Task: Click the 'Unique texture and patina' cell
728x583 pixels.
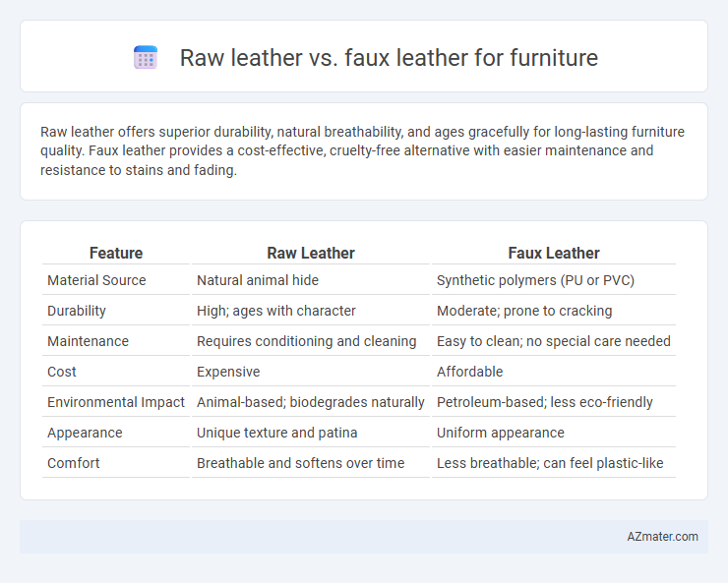Action: point(277,433)
